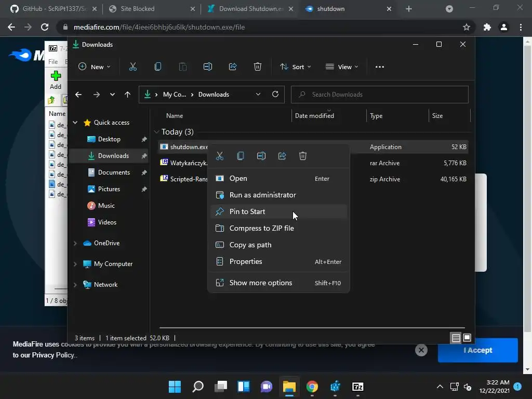Open the Task View taskbar icon
Image resolution: width=532 pixels, height=399 pixels.
pos(221,387)
